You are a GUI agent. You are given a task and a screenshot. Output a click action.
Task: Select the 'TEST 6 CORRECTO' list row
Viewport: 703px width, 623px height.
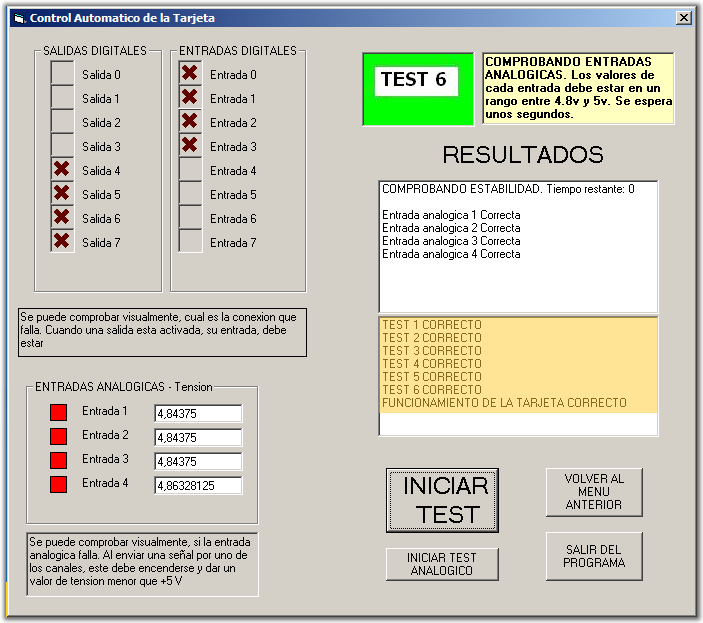(519, 389)
